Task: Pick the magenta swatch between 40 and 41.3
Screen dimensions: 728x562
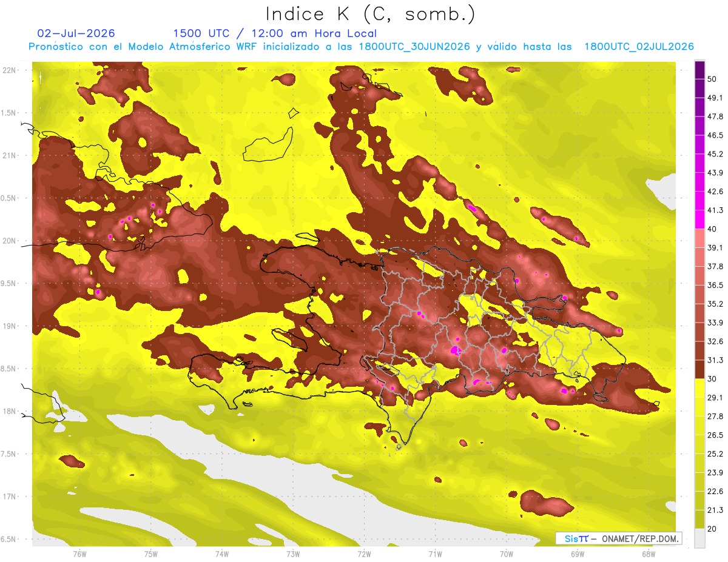Action: point(699,219)
